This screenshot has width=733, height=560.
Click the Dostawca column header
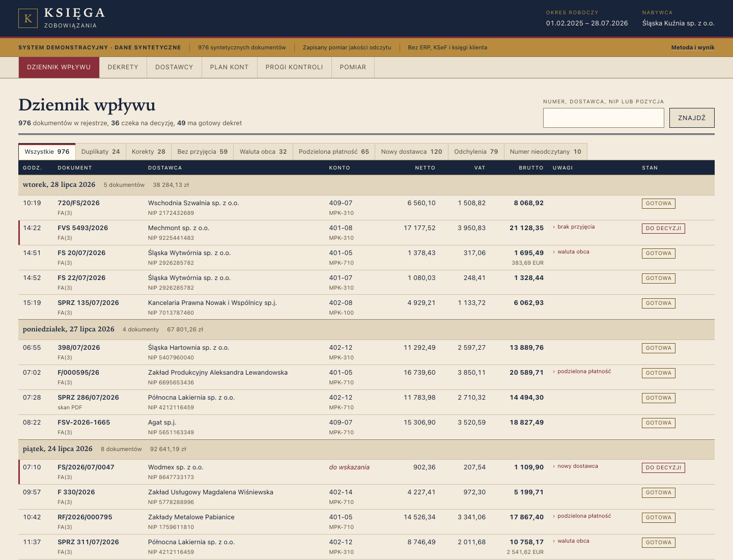(165, 168)
